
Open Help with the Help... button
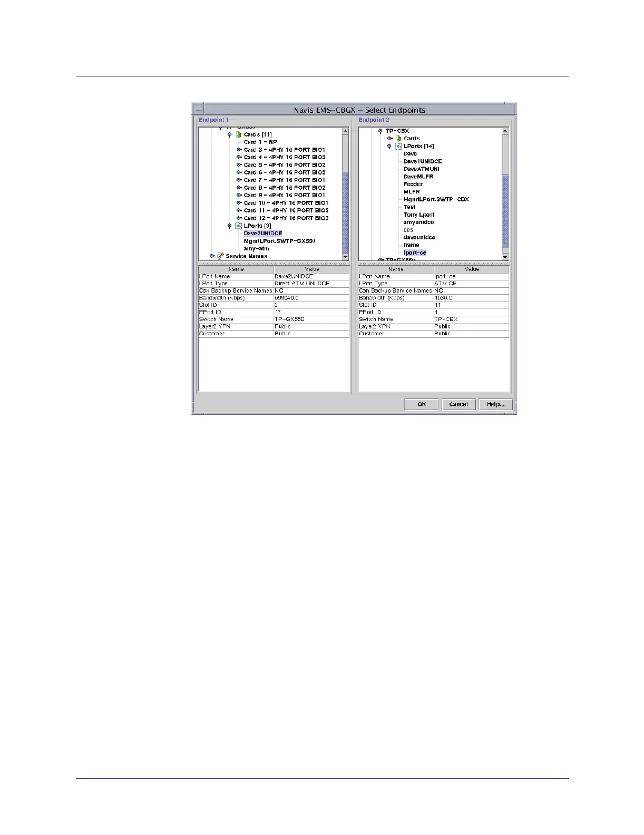point(495,404)
